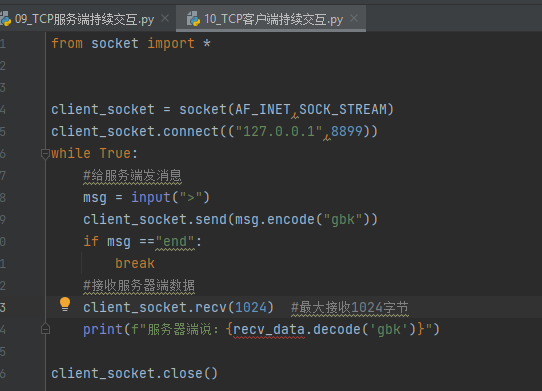Click the "127.0.0.1" string literal
The height and width of the screenshot is (391, 542).
click(x=279, y=132)
